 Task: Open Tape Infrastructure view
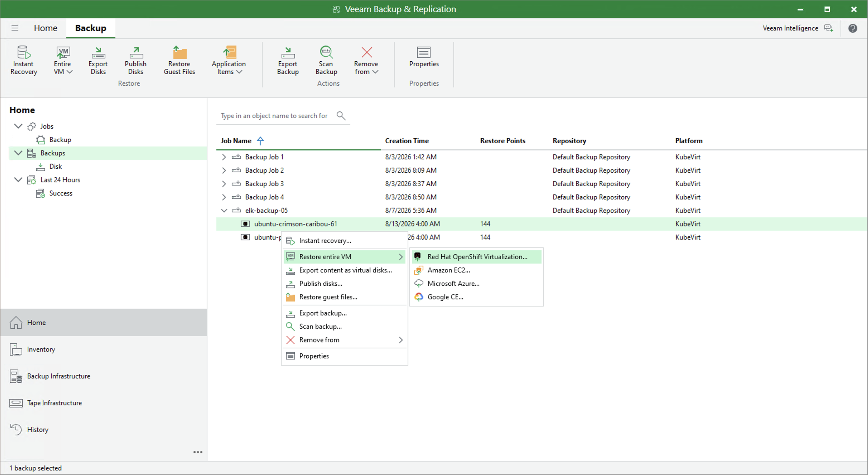[104, 403]
